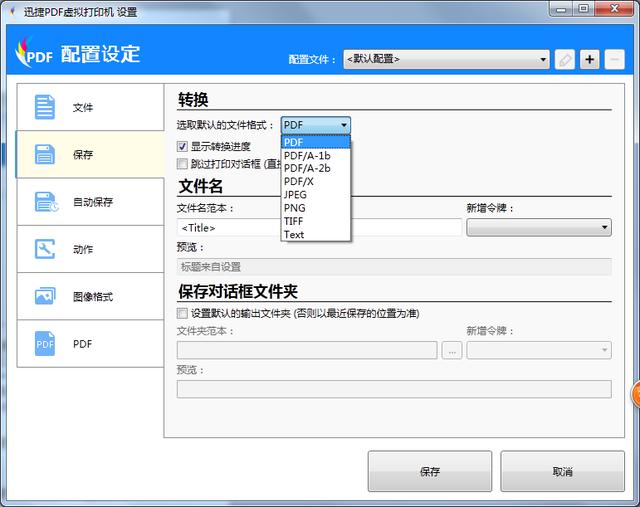
Task: Open the 配置文件 profile dropdown
Action: (x=446, y=59)
